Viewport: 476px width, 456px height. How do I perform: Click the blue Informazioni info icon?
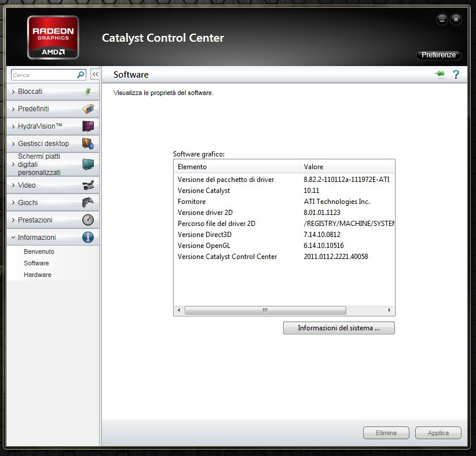tap(88, 237)
